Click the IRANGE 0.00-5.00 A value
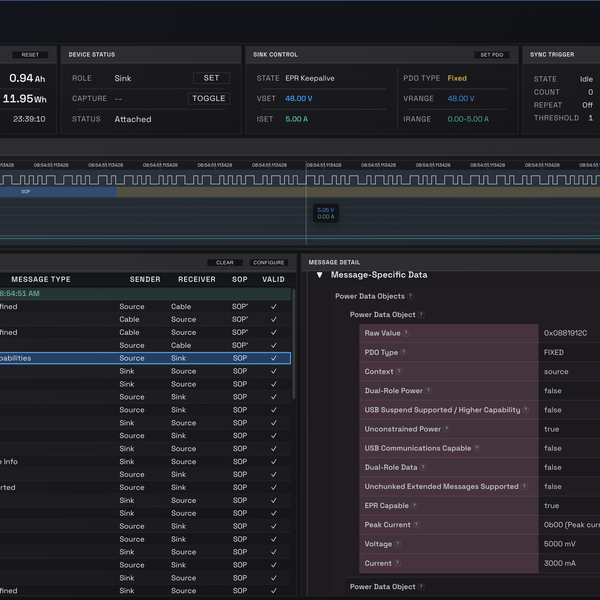 [468, 119]
